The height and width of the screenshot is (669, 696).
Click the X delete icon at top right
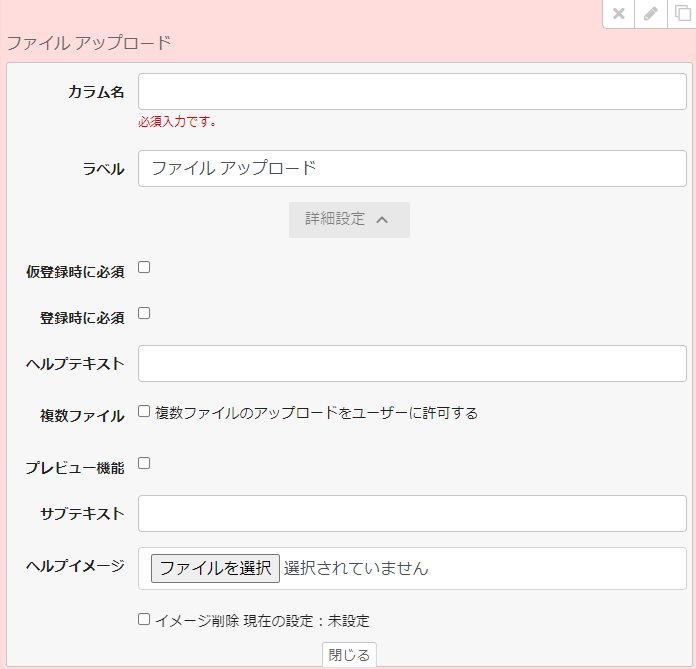[619, 13]
